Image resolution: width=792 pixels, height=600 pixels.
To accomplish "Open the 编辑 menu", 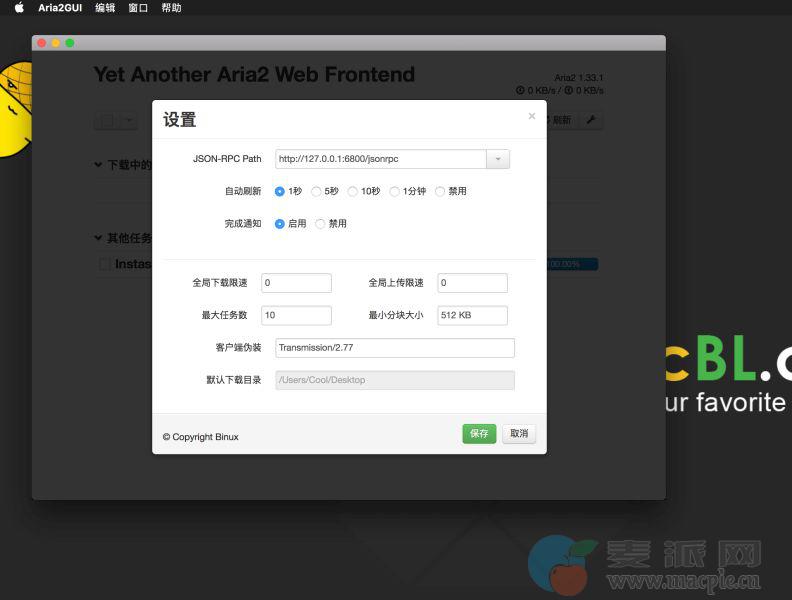I will point(105,8).
